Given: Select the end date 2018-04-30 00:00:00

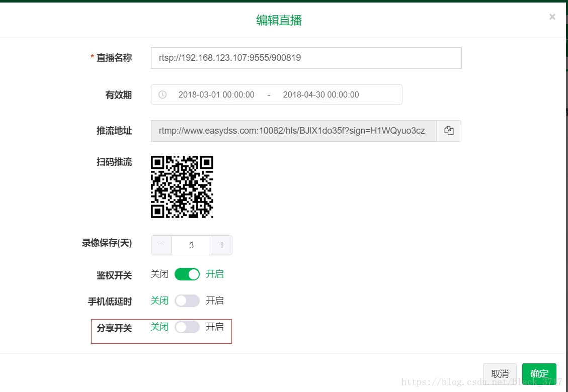Looking at the screenshot, I should (x=321, y=94).
